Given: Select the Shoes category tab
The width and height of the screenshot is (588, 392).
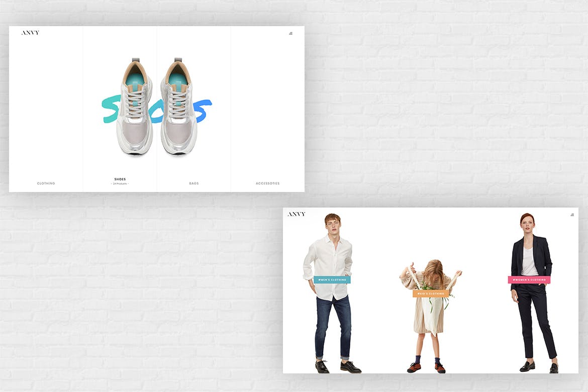Looking at the screenshot, I should tap(120, 179).
